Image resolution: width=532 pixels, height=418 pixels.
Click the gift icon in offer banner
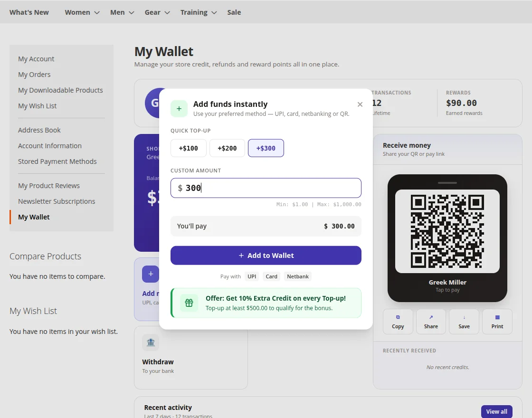tap(189, 303)
